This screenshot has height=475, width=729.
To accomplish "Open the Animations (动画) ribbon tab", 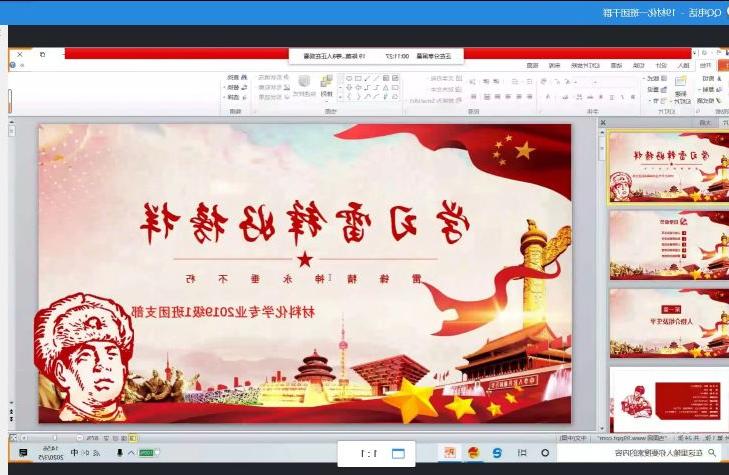I will click(x=616, y=66).
